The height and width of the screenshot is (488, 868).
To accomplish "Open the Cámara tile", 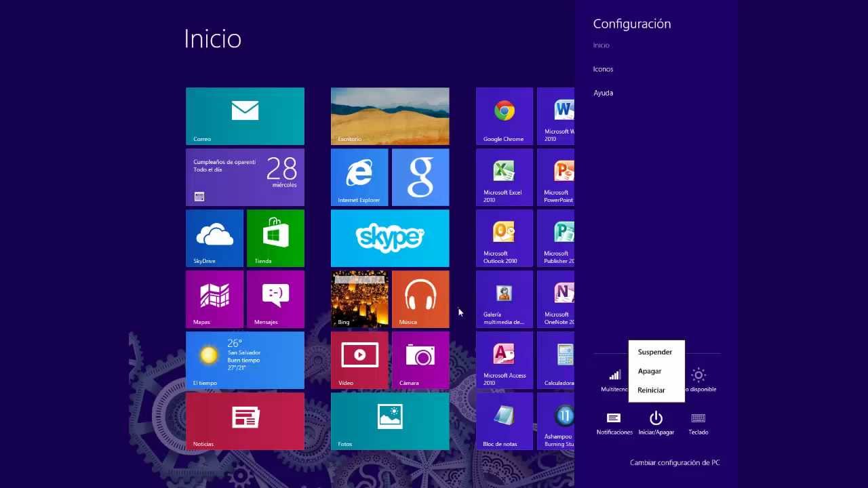I will tap(420, 360).
